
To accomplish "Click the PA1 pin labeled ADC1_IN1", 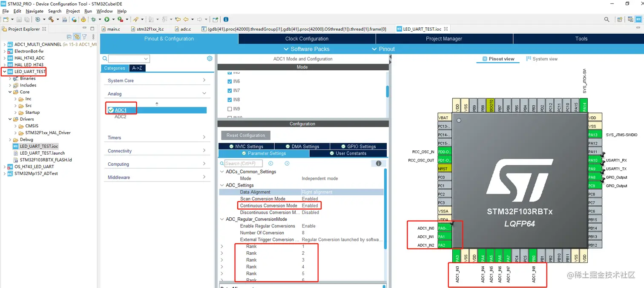I will [444, 236].
